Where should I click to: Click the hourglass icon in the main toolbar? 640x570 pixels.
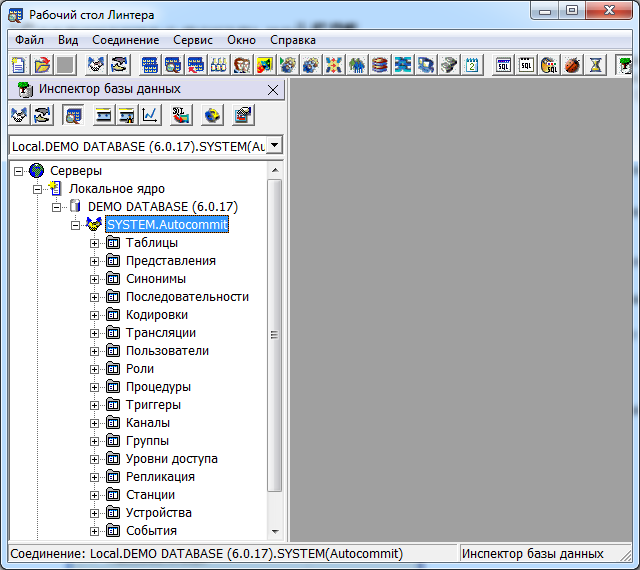[596, 65]
